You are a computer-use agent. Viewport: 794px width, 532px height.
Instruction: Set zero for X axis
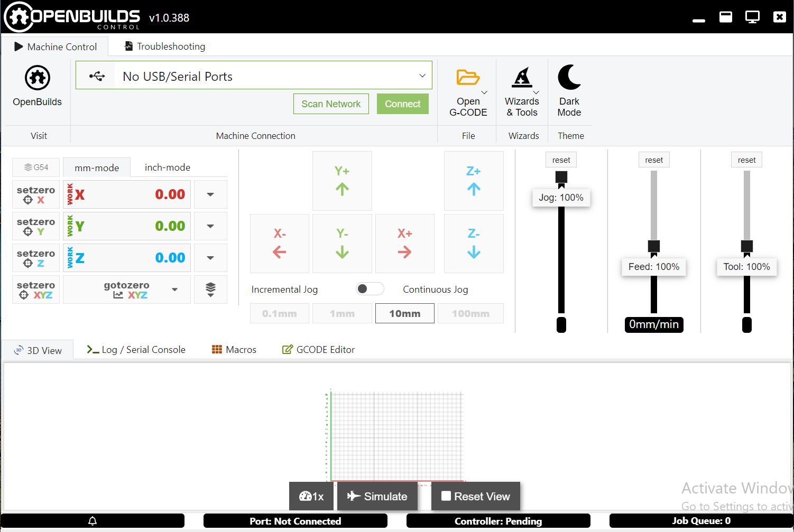36,194
